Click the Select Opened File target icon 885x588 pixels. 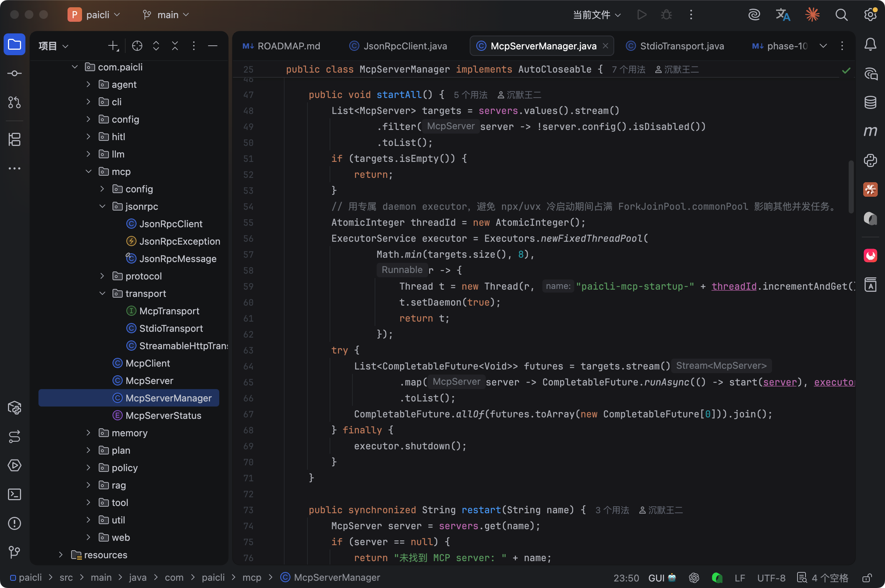tap(137, 46)
